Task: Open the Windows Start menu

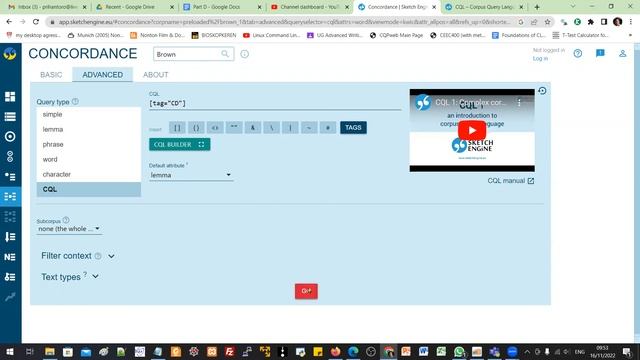Action: pos(9,352)
